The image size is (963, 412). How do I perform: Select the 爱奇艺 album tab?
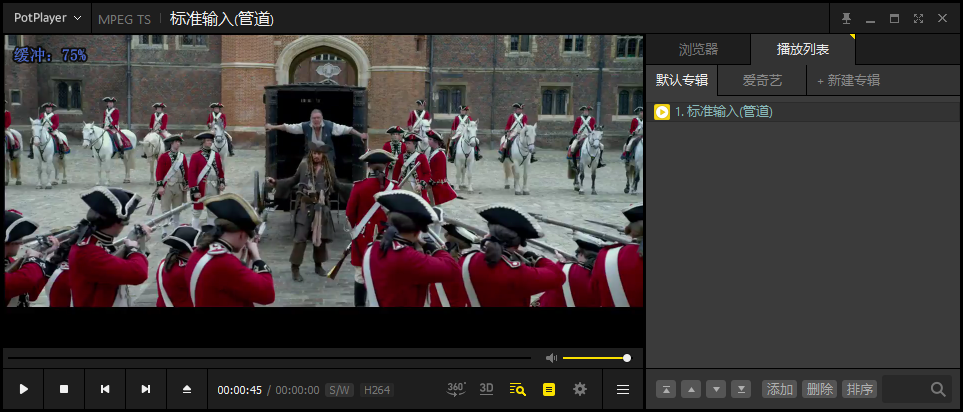coord(762,80)
